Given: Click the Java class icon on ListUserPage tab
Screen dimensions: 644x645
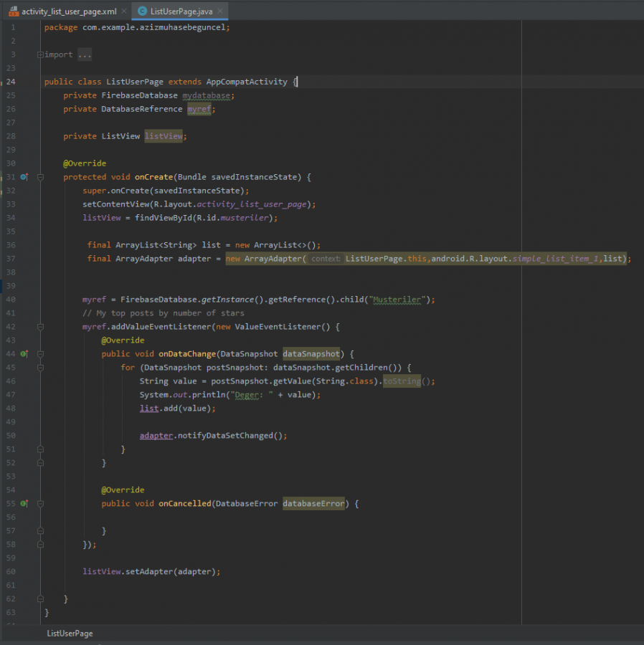Looking at the screenshot, I should pyautogui.click(x=143, y=11).
